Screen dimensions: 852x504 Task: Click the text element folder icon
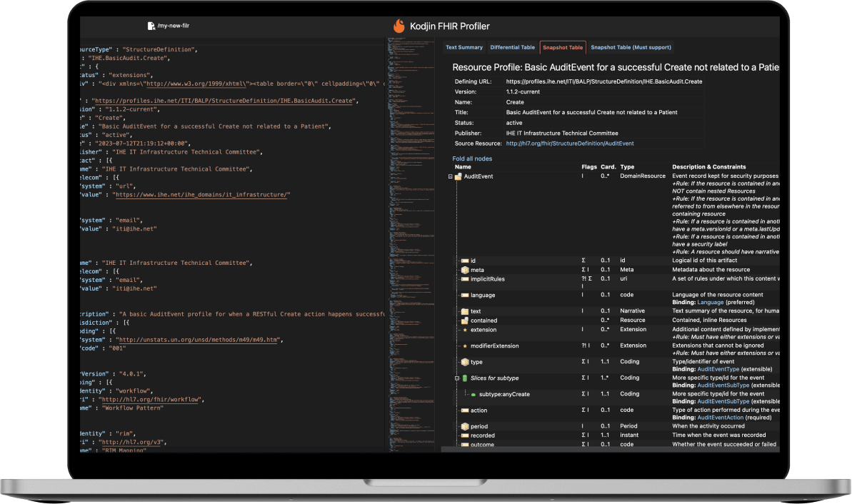465,311
